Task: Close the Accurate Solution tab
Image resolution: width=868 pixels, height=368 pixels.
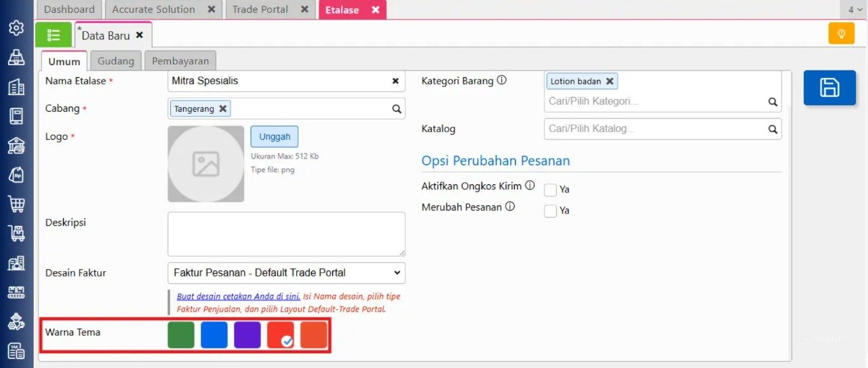Action: [211, 9]
